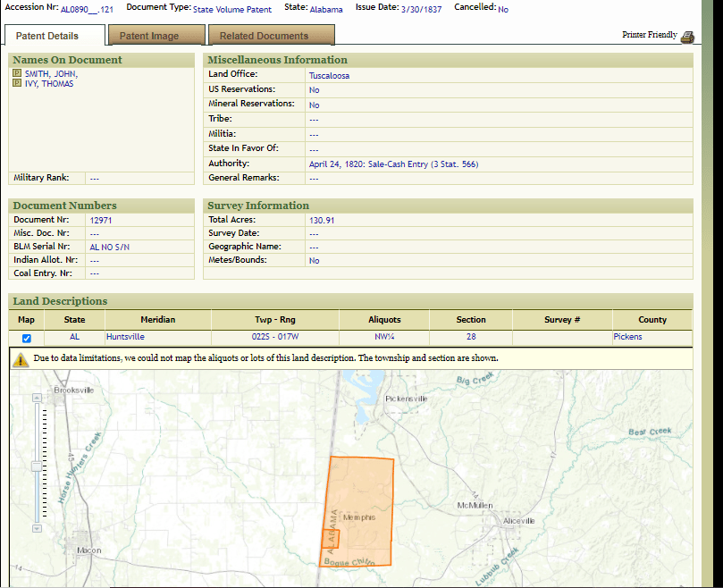The image size is (723, 588).
Task: Click the warning icon in the map notice
Action: 21,358
